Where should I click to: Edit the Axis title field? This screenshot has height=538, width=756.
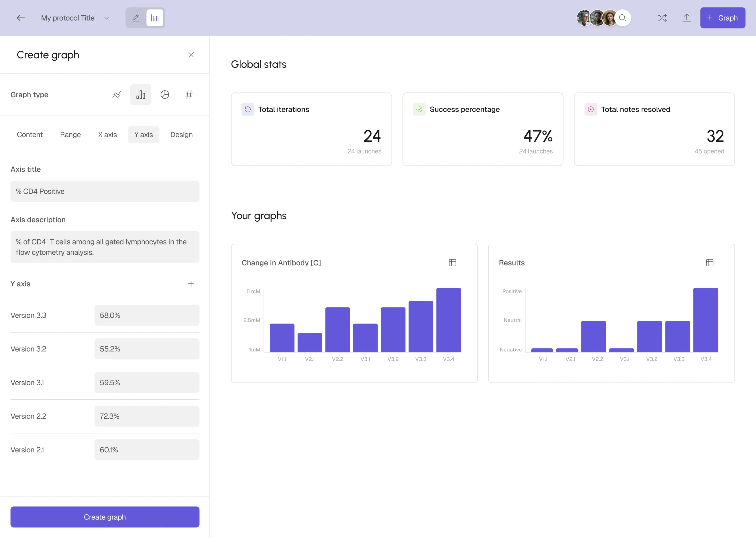point(105,191)
